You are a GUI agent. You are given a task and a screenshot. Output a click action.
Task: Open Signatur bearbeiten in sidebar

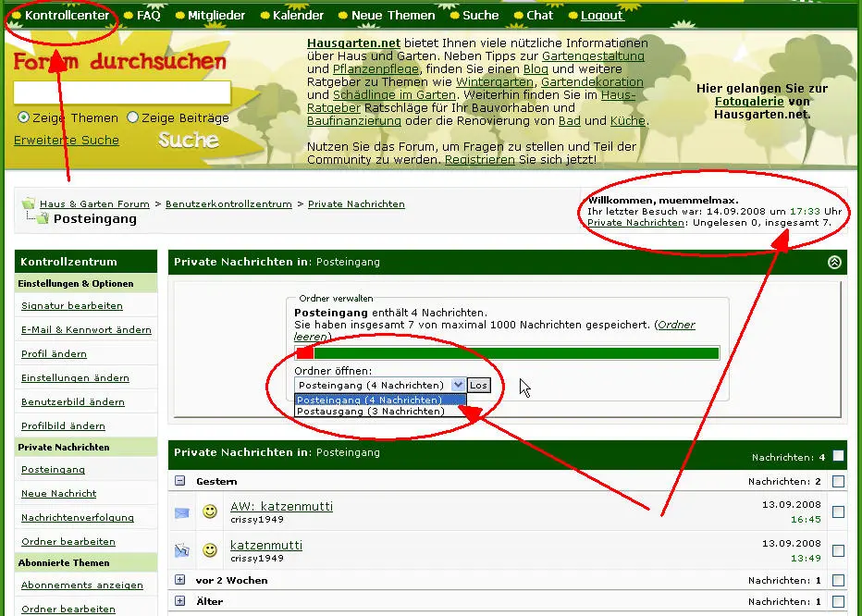(x=72, y=306)
